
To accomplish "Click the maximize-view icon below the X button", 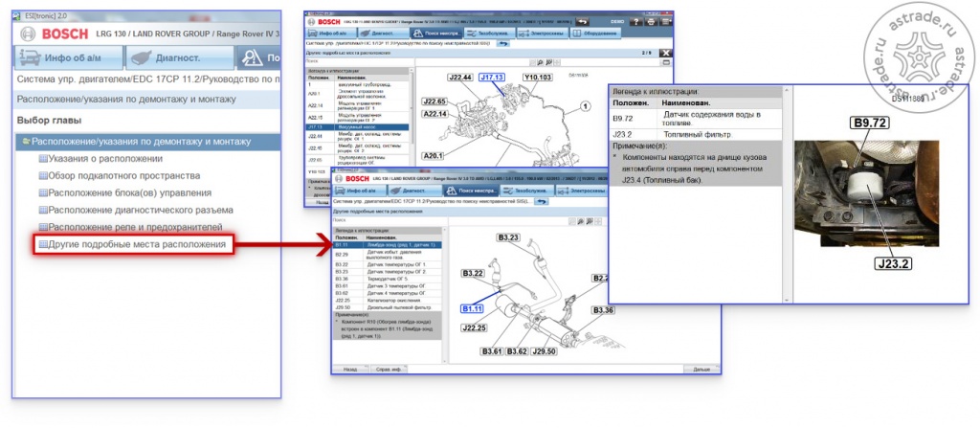I will click(666, 62).
